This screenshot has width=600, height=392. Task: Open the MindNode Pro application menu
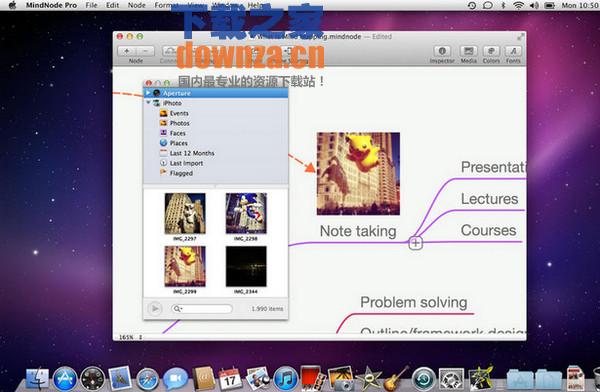tap(51, 5)
